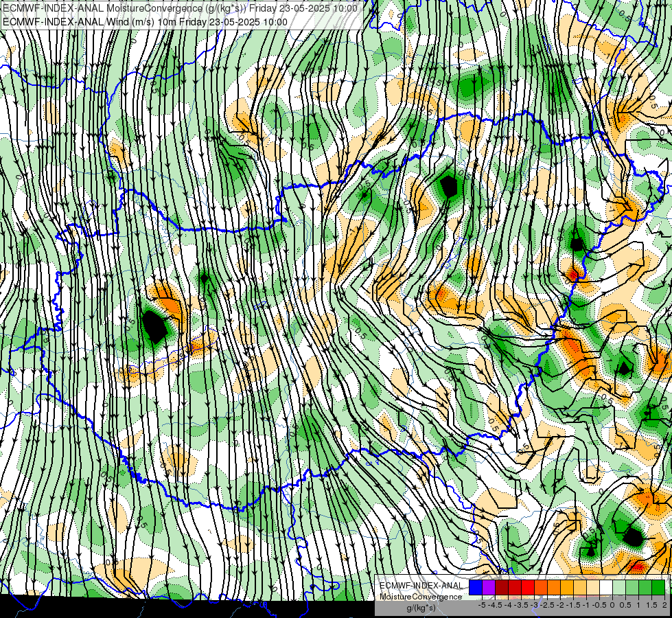This screenshot has height=618, width=672.
Task: Click the MoistureConvergence title line at top
Action: pos(180,8)
